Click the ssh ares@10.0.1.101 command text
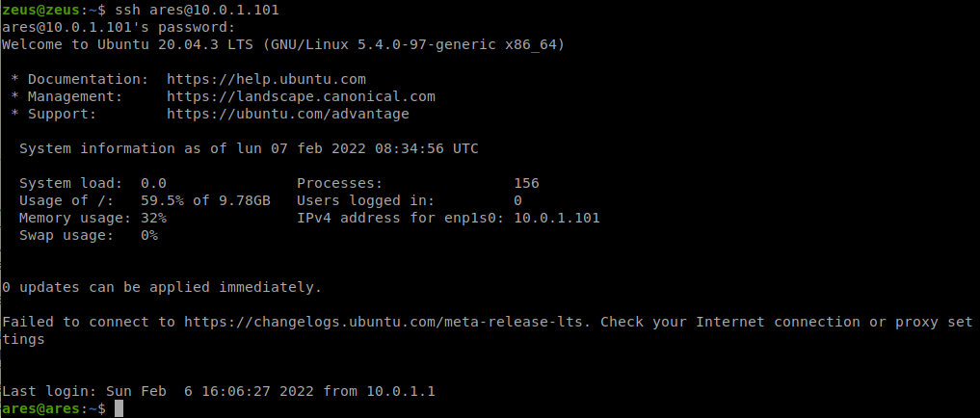 197,10
